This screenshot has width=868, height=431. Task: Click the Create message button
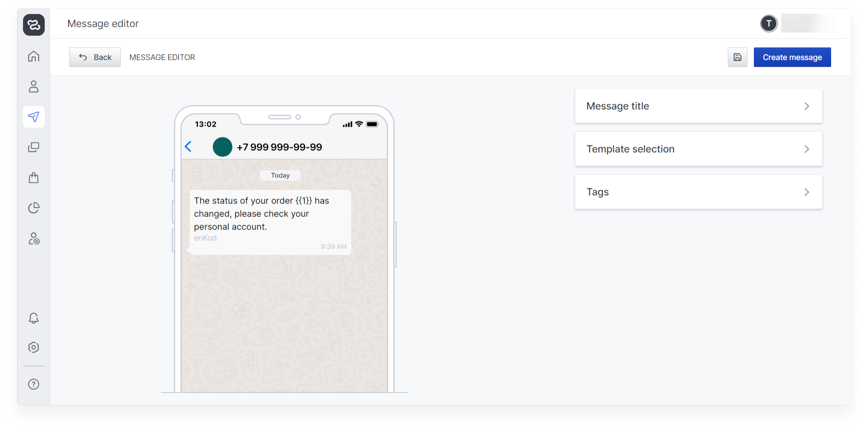click(792, 57)
